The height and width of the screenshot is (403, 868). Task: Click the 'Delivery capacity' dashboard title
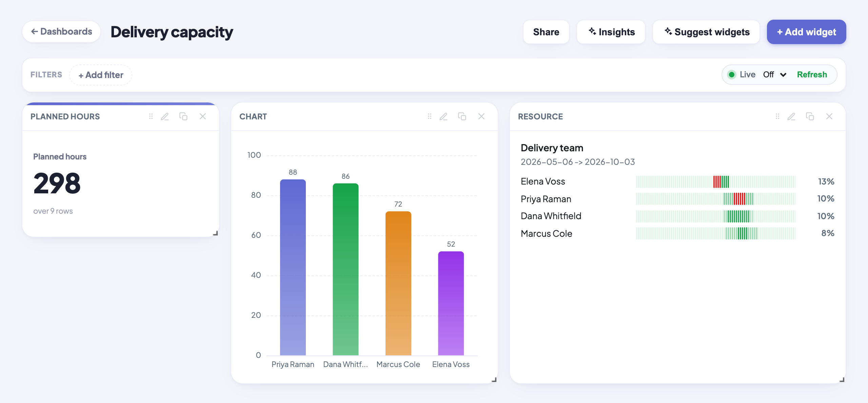pyautogui.click(x=172, y=32)
